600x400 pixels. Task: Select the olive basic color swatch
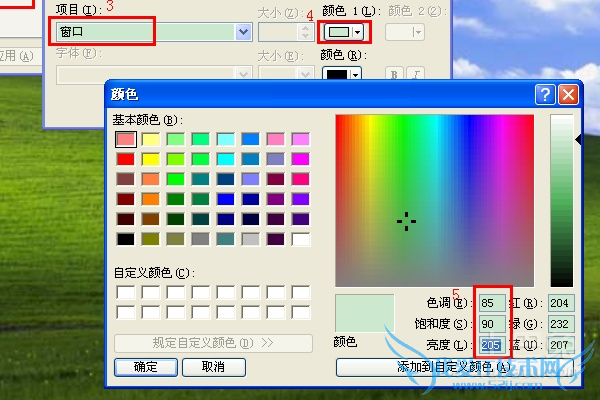[151, 239]
